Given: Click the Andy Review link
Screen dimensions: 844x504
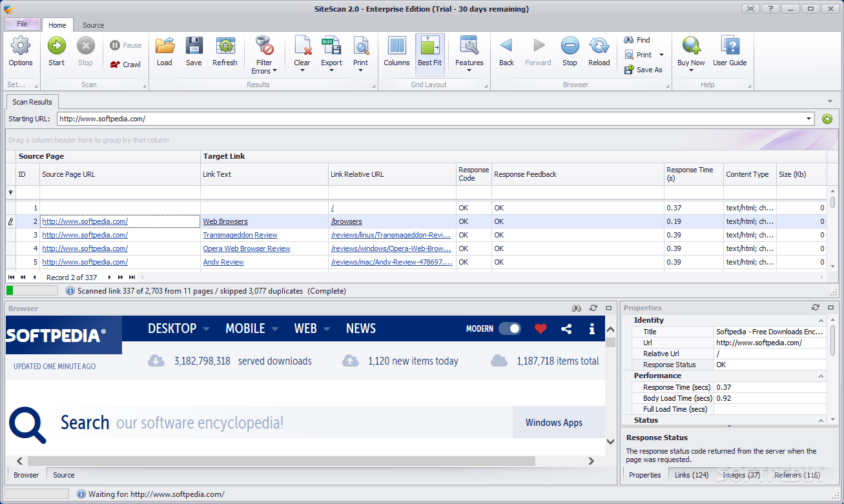Looking at the screenshot, I should click(x=223, y=262).
